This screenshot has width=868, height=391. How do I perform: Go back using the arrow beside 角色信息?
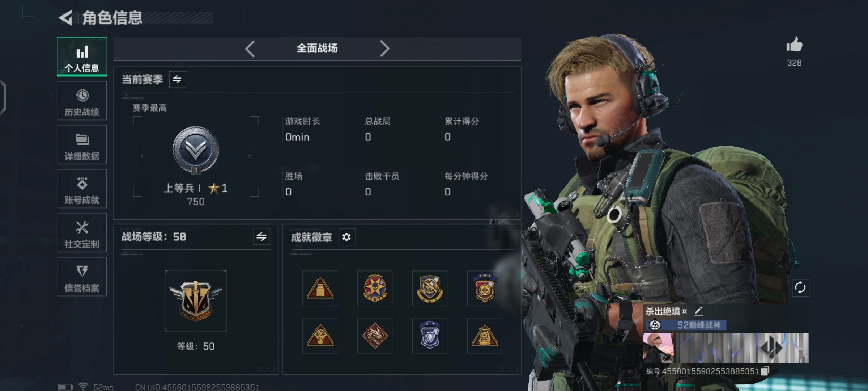(x=65, y=18)
